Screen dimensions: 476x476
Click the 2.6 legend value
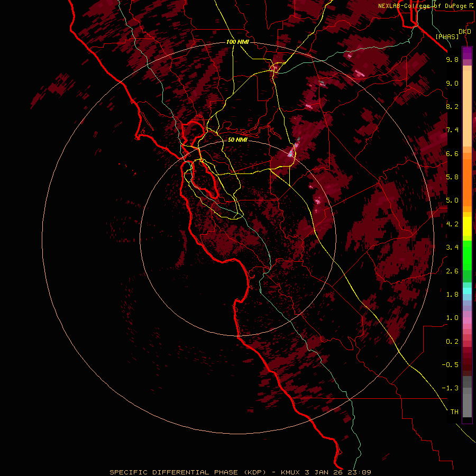pos(452,271)
